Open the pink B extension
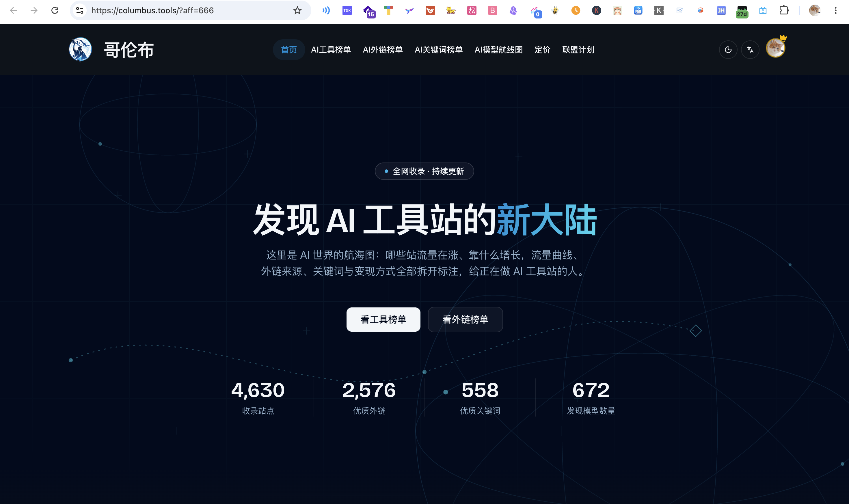Viewport: 849px width, 504px height. (x=492, y=10)
